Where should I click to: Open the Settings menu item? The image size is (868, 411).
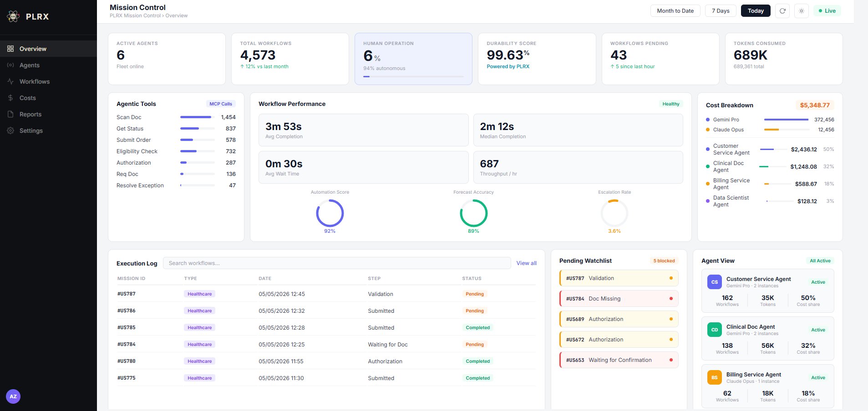pyautogui.click(x=48, y=130)
